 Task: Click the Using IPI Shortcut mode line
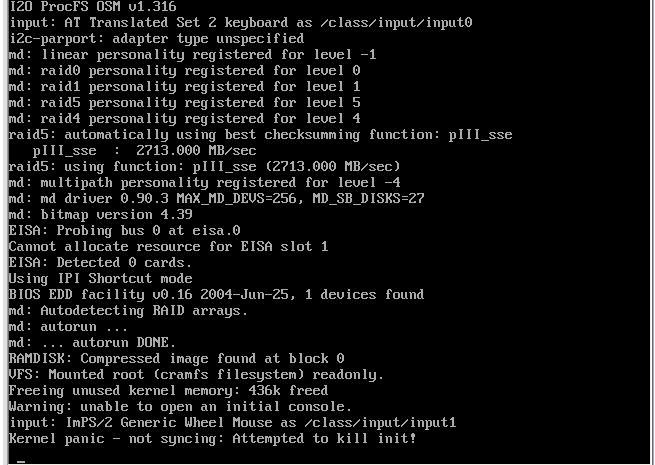(100, 279)
